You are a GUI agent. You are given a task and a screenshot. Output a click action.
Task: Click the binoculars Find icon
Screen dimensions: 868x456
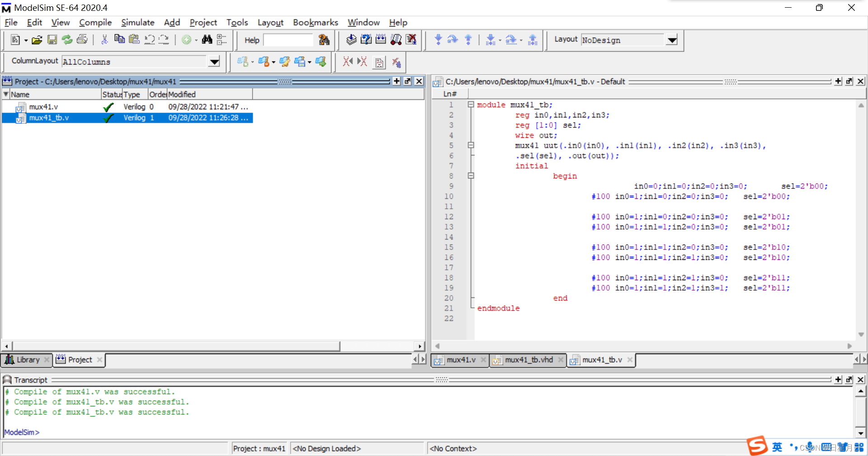pos(207,40)
